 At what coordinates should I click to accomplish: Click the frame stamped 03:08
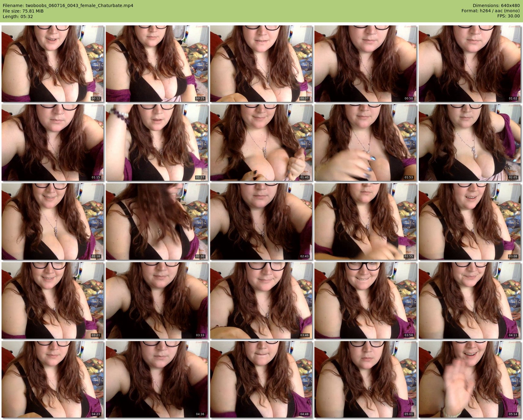click(x=469, y=221)
